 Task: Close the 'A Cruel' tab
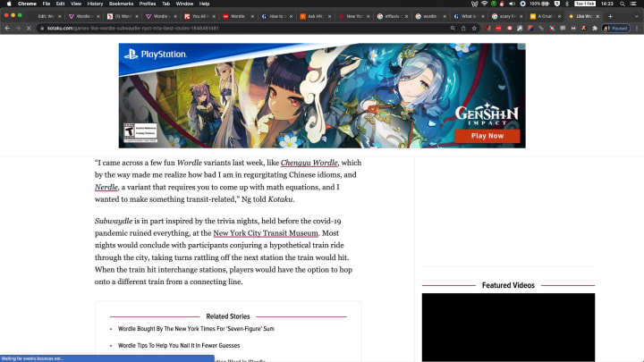tap(559, 16)
